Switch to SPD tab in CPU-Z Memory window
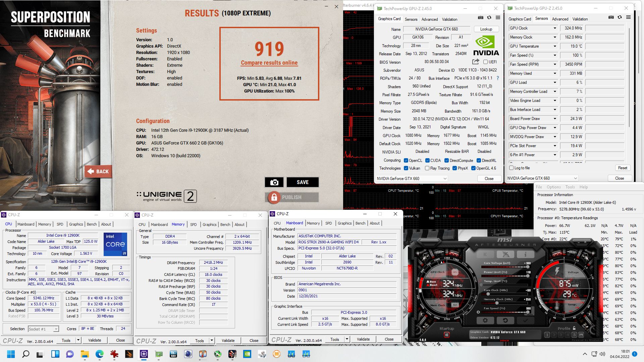 pyautogui.click(x=194, y=225)
